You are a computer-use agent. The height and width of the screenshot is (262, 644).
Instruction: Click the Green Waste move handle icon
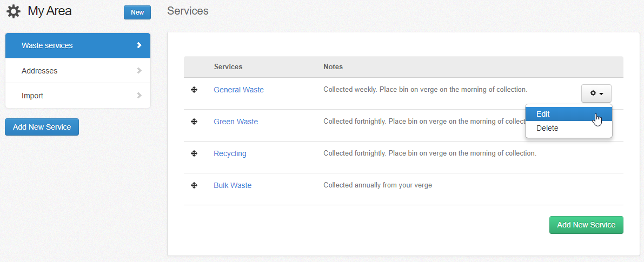point(194,122)
